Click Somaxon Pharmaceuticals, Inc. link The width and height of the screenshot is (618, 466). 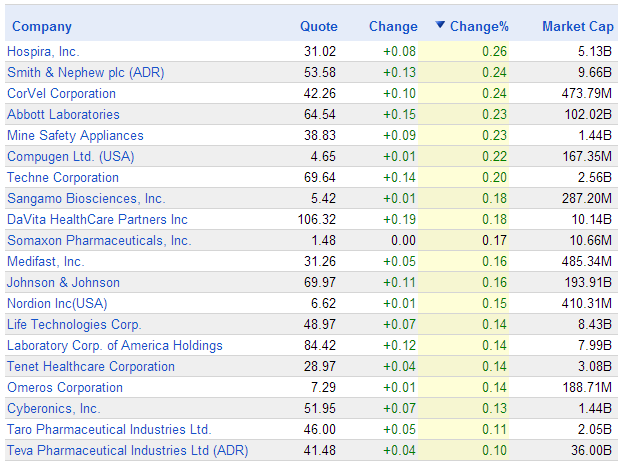pos(99,240)
